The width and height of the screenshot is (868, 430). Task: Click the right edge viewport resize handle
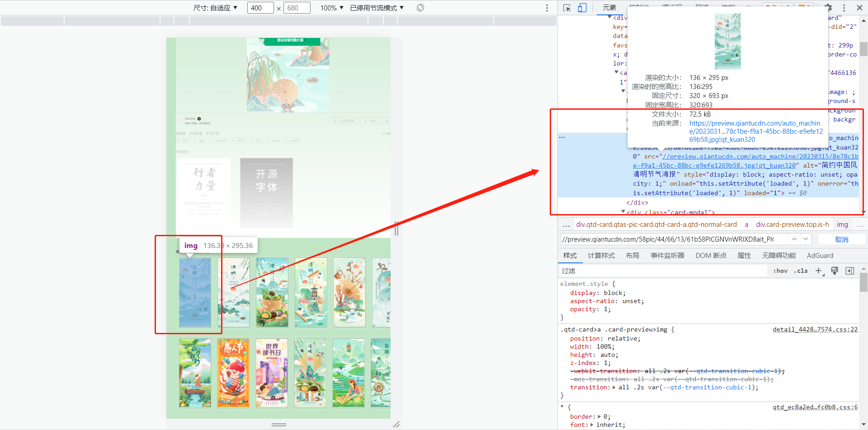(x=396, y=229)
